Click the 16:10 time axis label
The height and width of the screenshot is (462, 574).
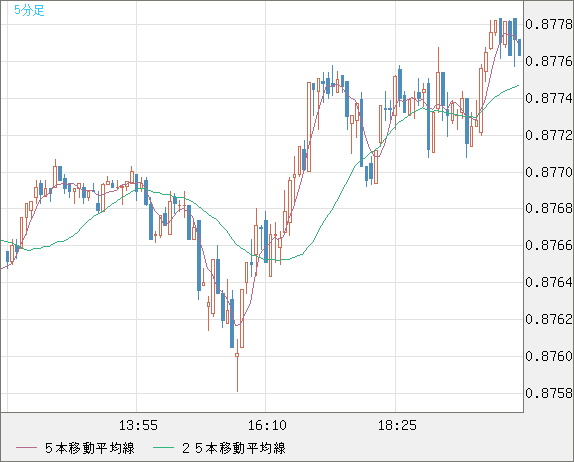[267, 425]
